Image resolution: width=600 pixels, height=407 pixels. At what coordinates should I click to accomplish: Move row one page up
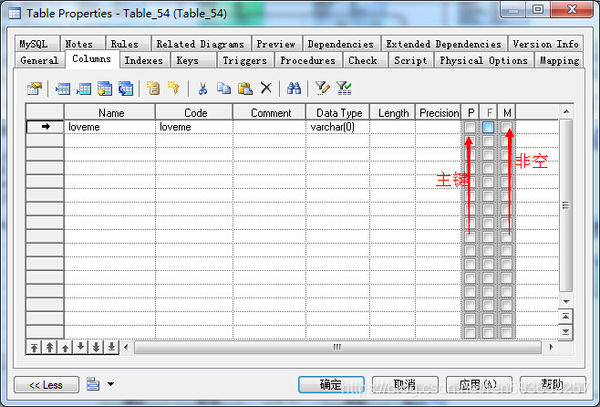[x=50, y=347]
